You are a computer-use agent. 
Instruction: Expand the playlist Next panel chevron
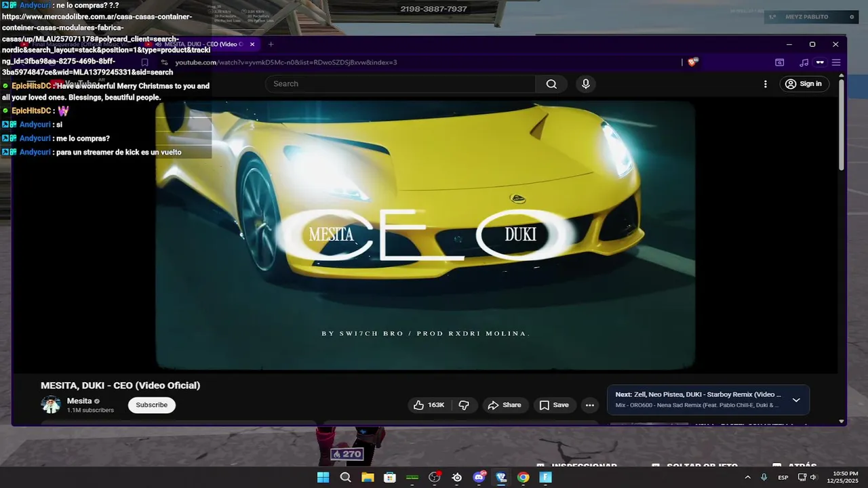coord(796,400)
